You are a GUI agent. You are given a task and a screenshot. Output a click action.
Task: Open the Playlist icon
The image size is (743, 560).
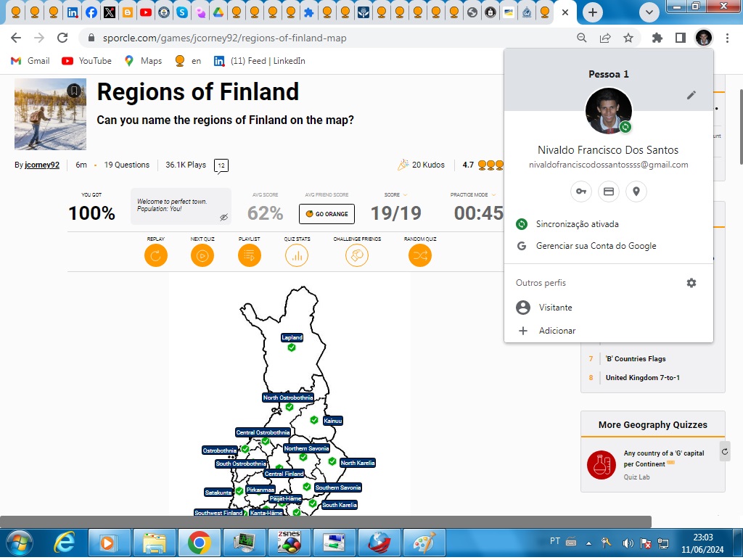[x=250, y=255]
